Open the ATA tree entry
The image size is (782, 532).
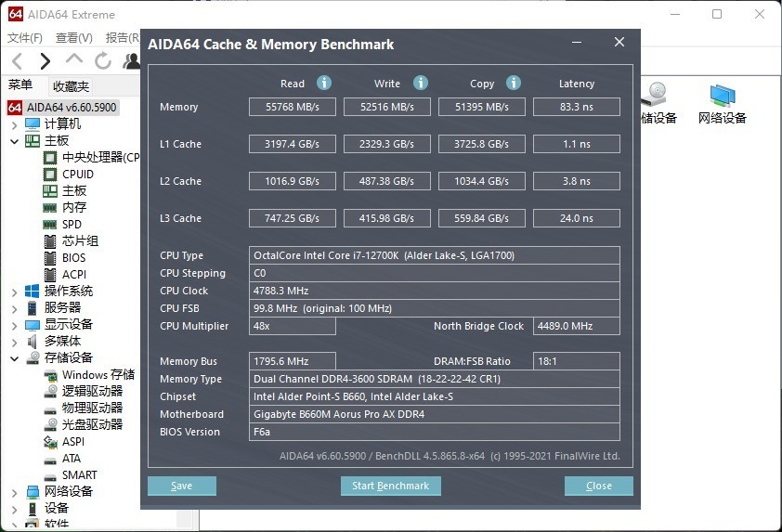[72, 459]
